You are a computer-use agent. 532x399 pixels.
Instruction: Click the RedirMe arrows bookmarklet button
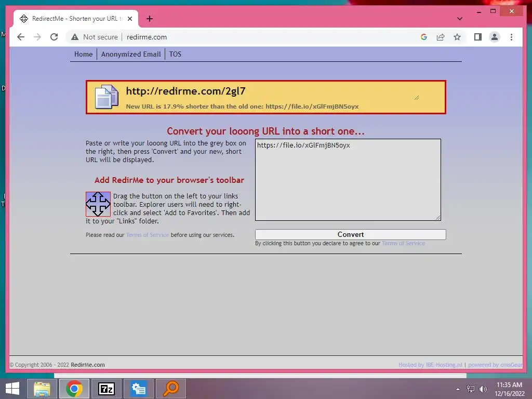(98, 204)
